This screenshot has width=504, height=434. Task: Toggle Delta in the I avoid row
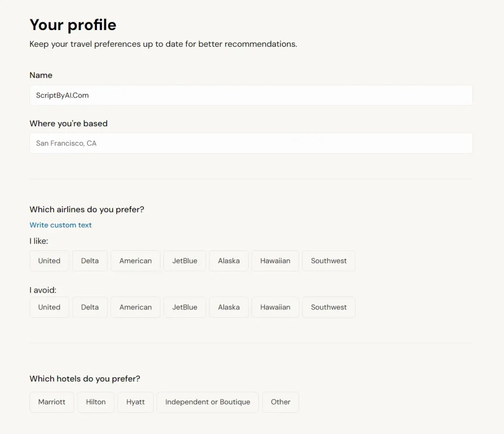coord(90,307)
